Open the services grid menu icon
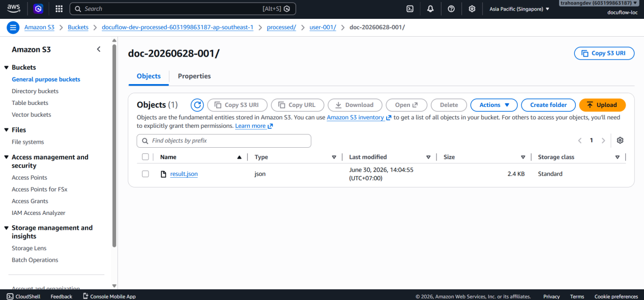This screenshot has width=644, height=300. 59,9
